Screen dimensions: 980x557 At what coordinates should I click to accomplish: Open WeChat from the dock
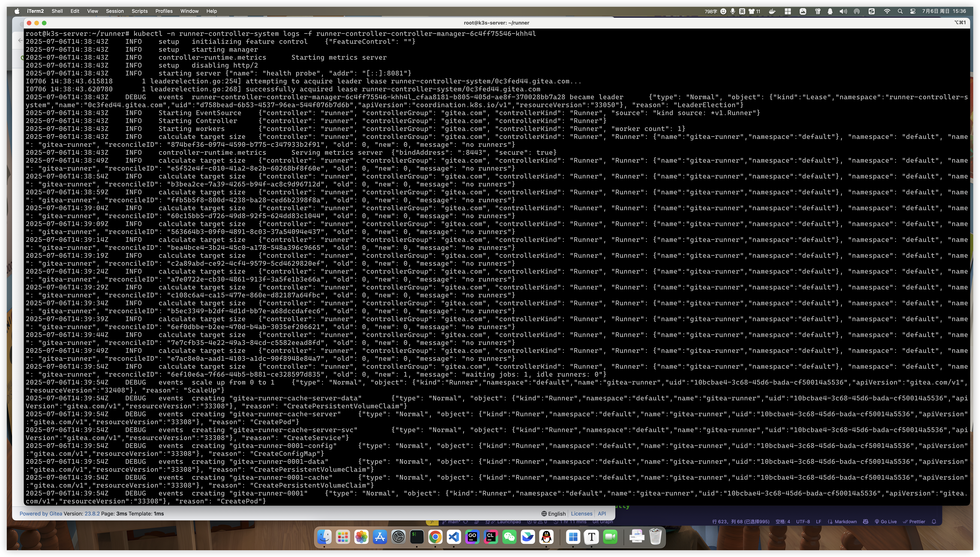(509, 537)
